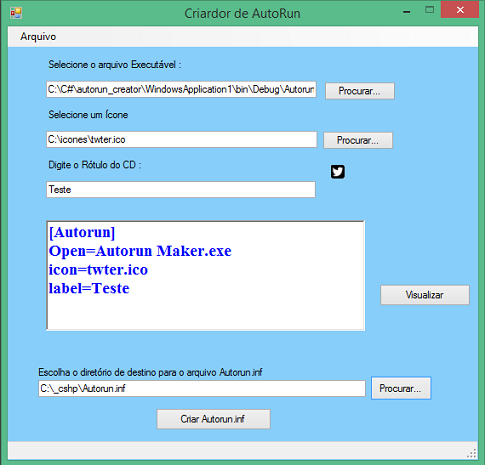485x465 pixels.
Task: Click the application icon in title bar
Action: 16,13
